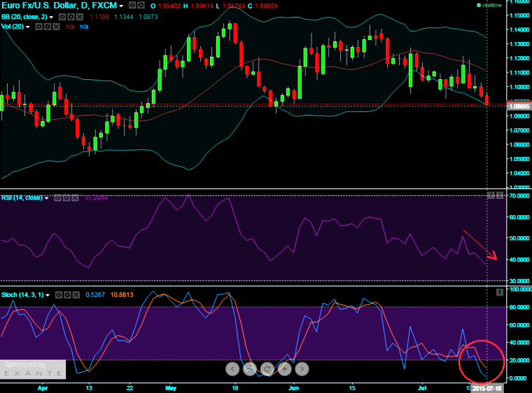Screen dimensions: 532x393
Task: Remove RSI indicator with X icon
Action: pos(75,198)
